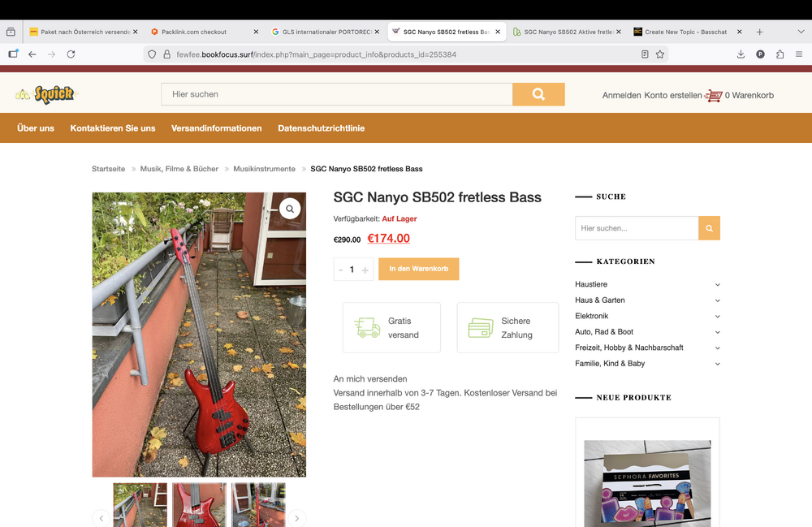Increase quantity with the plus button
This screenshot has width=812, height=527.
(x=365, y=270)
